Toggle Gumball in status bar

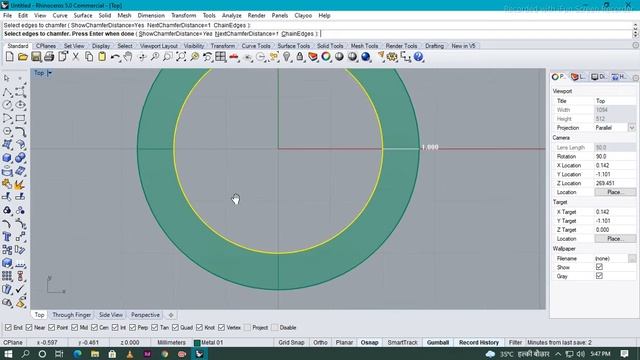(x=438, y=342)
